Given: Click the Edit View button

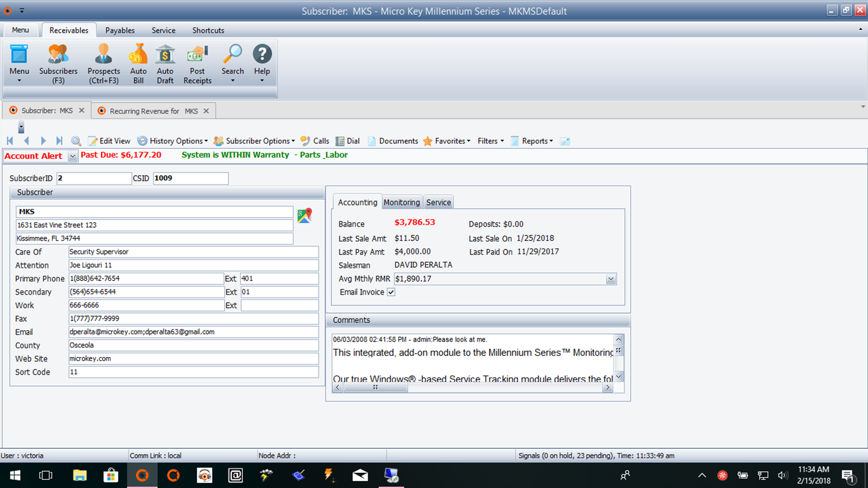Looking at the screenshot, I should 109,141.
